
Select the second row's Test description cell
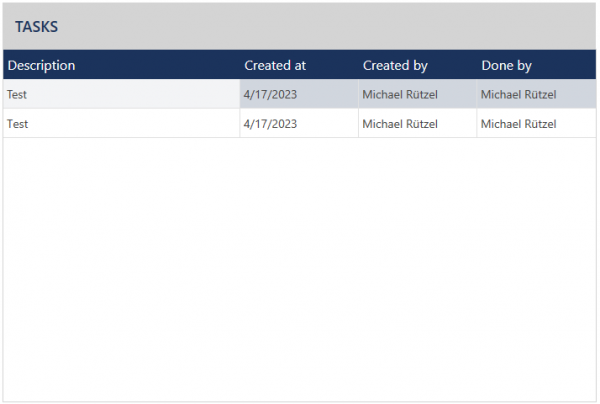[x=17, y=124]
